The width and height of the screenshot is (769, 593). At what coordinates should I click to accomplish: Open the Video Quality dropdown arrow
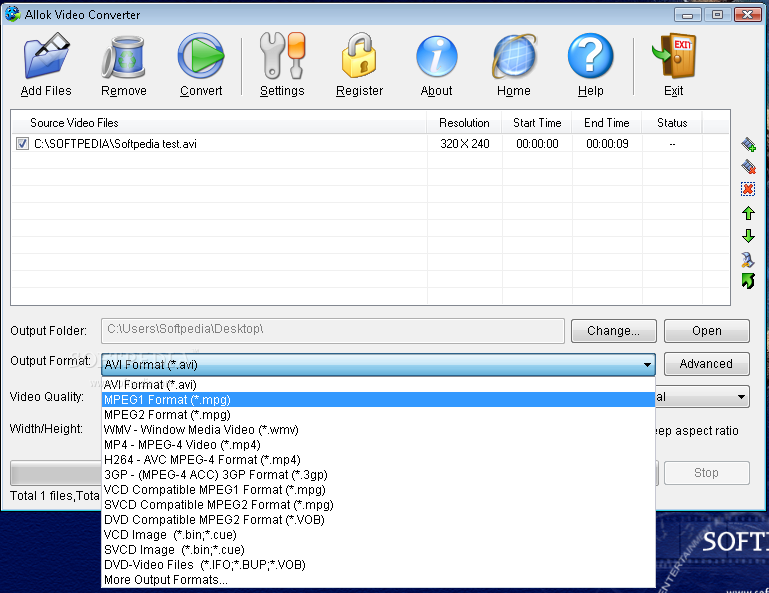tap(742, 396)
